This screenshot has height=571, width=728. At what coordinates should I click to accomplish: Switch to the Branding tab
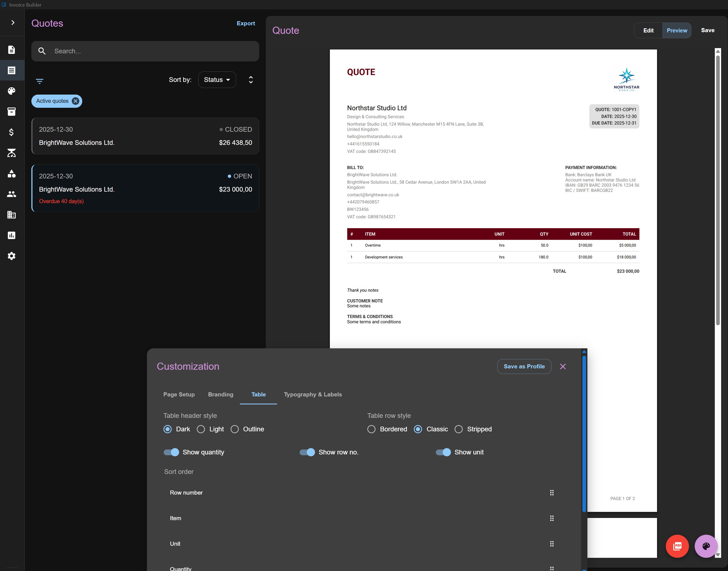point(220,395)
